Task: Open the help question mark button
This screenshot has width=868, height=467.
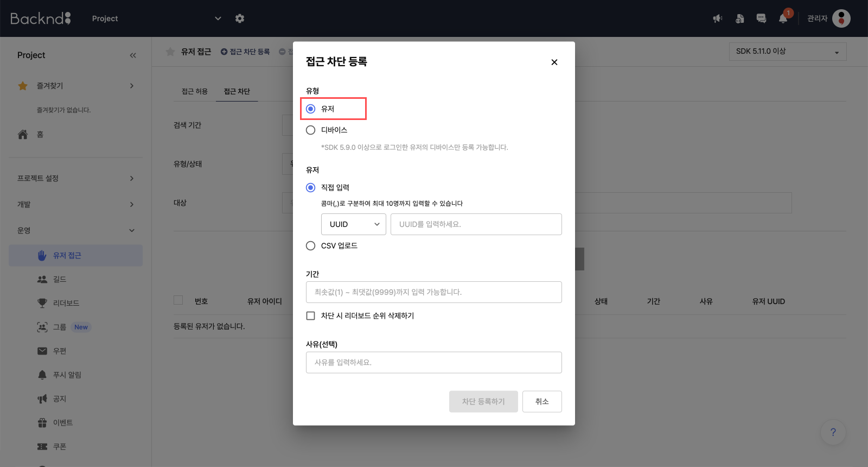Action: [x=833, y=432]
